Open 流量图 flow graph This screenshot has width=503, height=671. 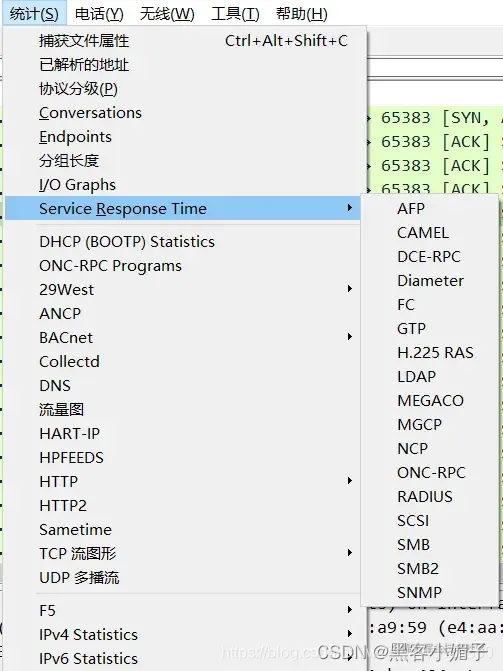click(x=183, y=410)
